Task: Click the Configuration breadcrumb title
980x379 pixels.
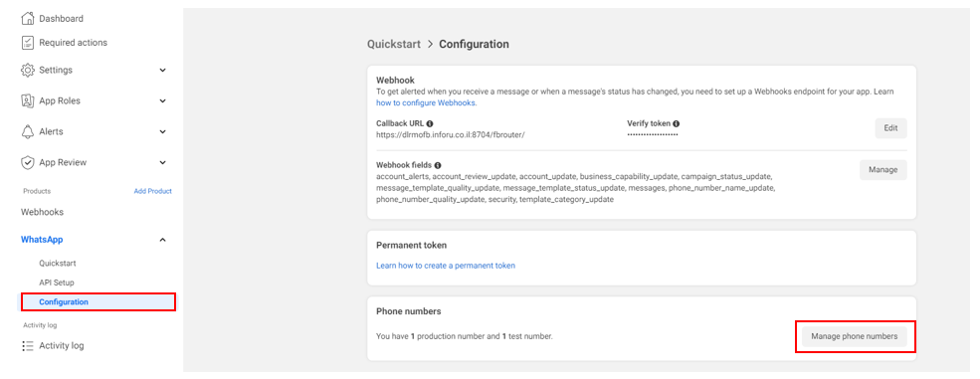Action: pyautogui.click(x=474, y=45)
